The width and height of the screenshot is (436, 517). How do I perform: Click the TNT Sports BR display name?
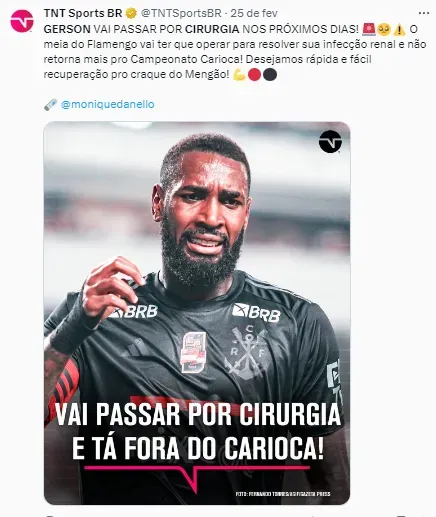(x=83, y=13)
